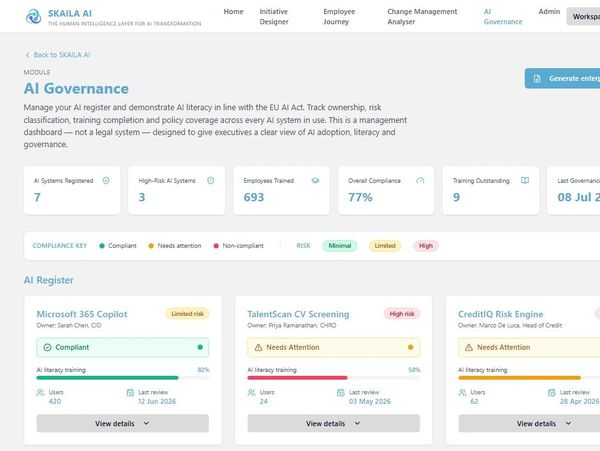
Task: Click the users icon on TalentScan CV Screening card
Action: click(251, 393)
